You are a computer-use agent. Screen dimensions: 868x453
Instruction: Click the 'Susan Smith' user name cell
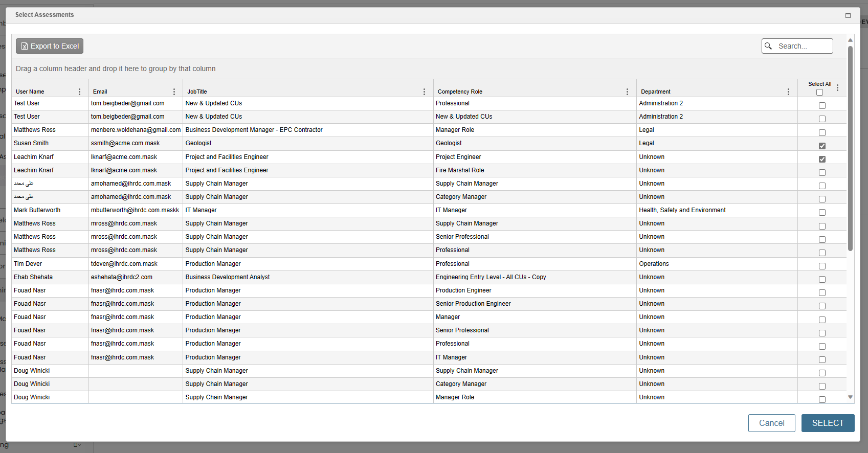click(x=50, y=143)
